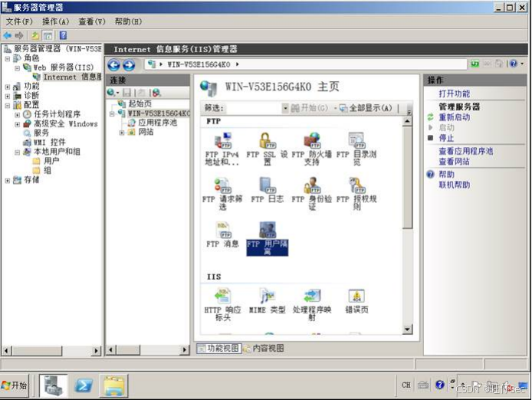Screen dimensions: 532x400
Task: Click 停止 server action
Action: pos(446,138)
